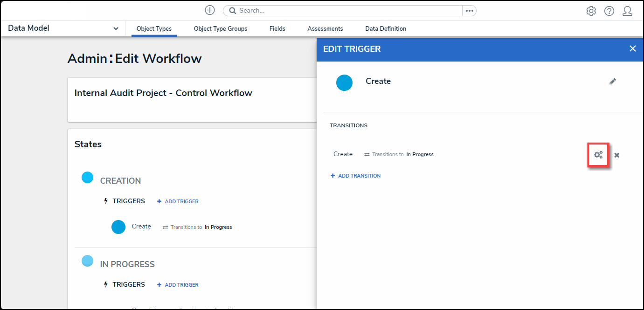Viewport: 644px width, 310px height.
Task: Click the blue Create trigger color circle in panel
Action: point(344,83)
